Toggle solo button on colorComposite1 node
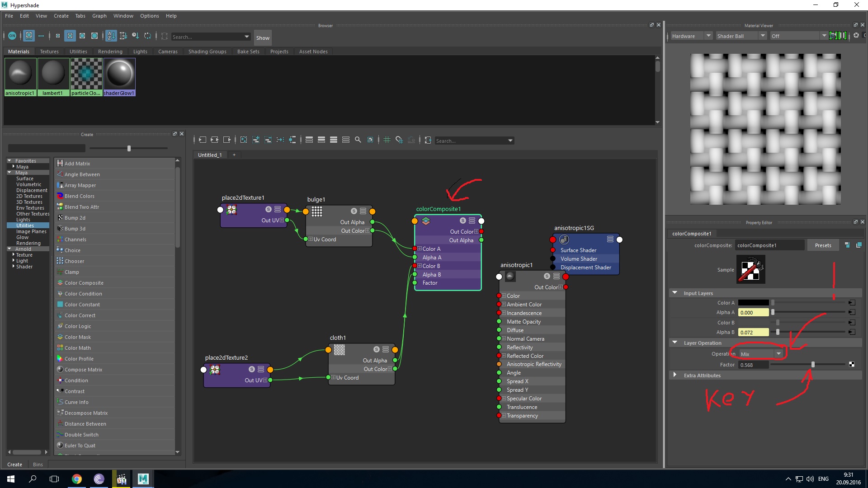Screen dimensions: 868x488 [463, 221]
